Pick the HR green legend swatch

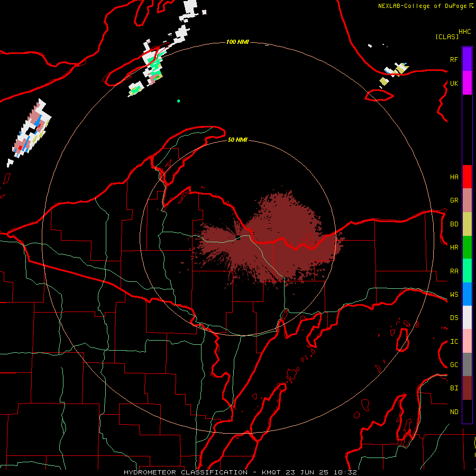[467, 248]
